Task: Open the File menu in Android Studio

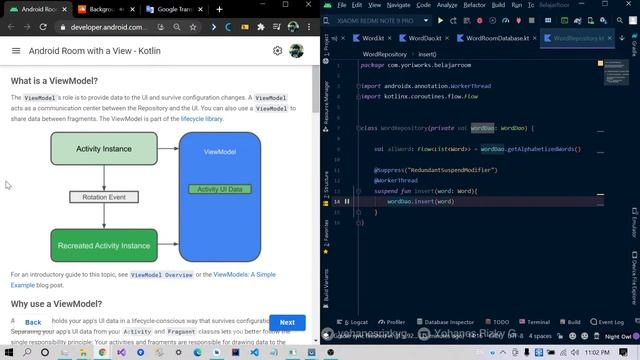Action: [342, 5]
